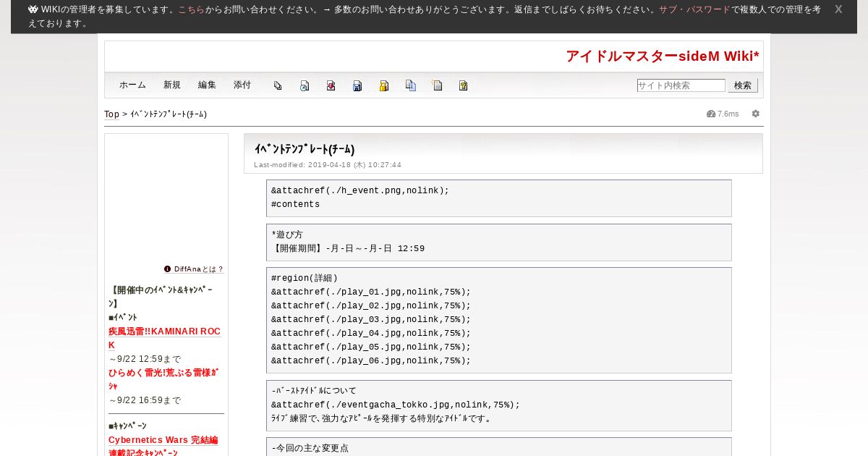
Task: Click the help question mark icon
Action: 463,85
